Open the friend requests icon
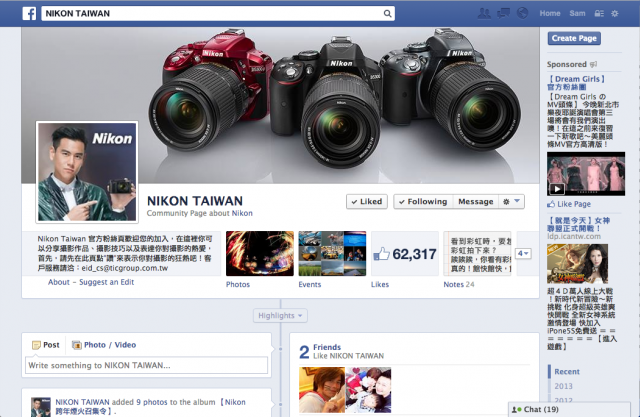Screen dimensions: 640x417 [484, 13]
